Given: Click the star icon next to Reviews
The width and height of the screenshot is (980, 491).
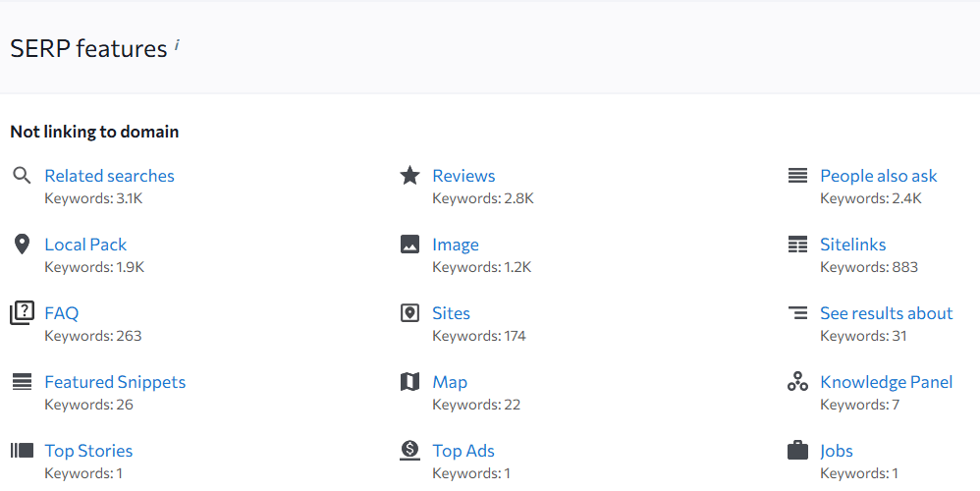Looking at the screenshot, I should point(410,176).
